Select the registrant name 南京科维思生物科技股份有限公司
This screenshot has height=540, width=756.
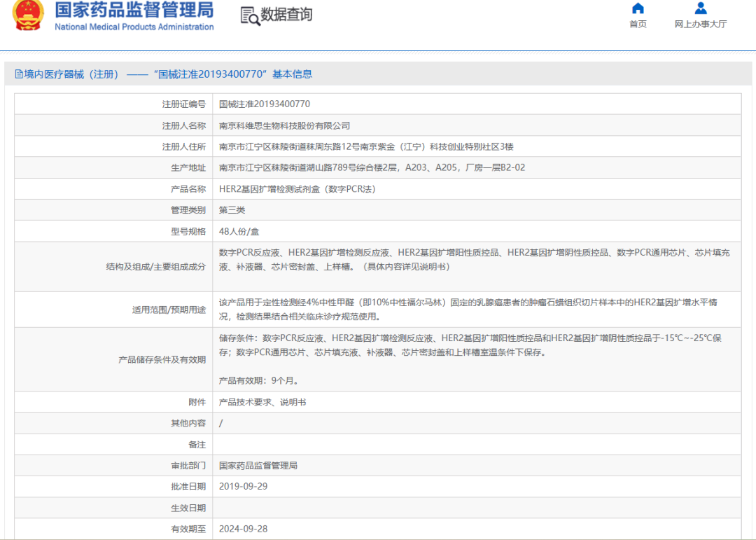[284, 126]
